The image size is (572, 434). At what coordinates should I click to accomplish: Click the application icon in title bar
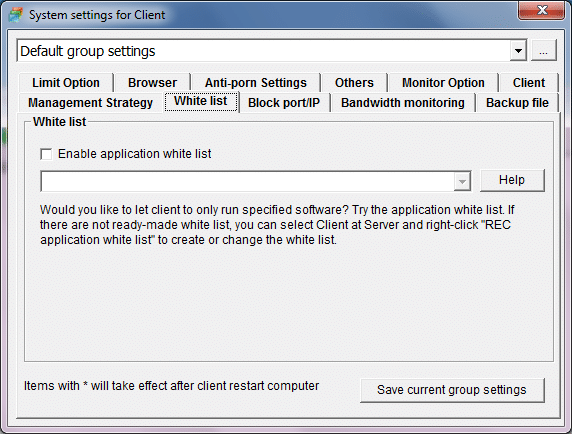click(16, 15)
